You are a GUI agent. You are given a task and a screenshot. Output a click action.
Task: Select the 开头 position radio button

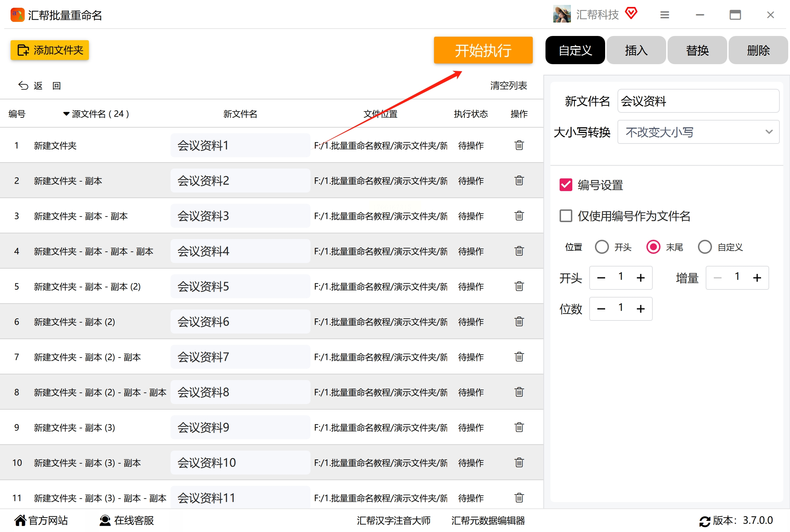pyautogui.click(x=602, y=247)
